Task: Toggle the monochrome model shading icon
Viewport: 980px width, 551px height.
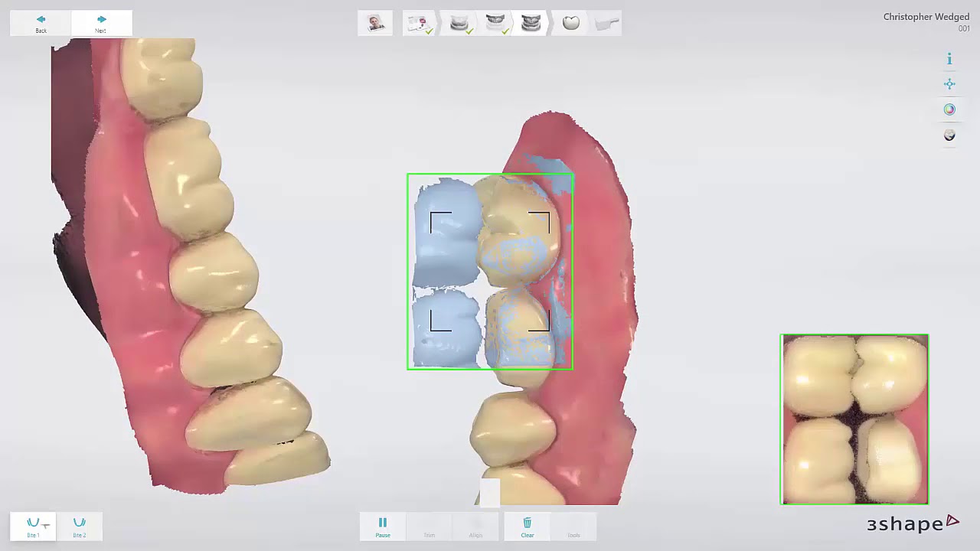Action: (x=949, y=135)
